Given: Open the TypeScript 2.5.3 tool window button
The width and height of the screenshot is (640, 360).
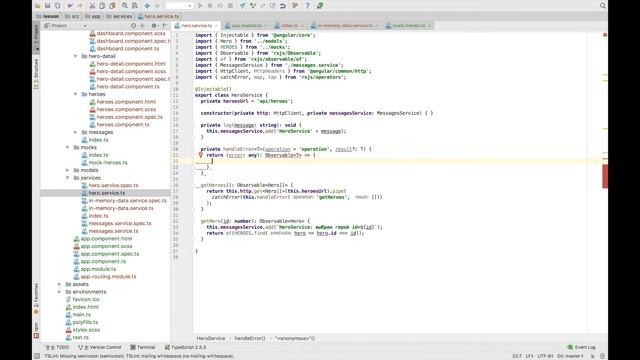Looking at the screenshot, I should pyautogui.click(x=185, y=347).
